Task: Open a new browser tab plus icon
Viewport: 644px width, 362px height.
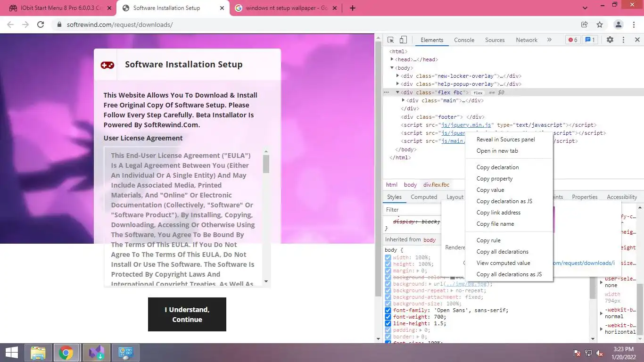Action: tap(353, 8)
